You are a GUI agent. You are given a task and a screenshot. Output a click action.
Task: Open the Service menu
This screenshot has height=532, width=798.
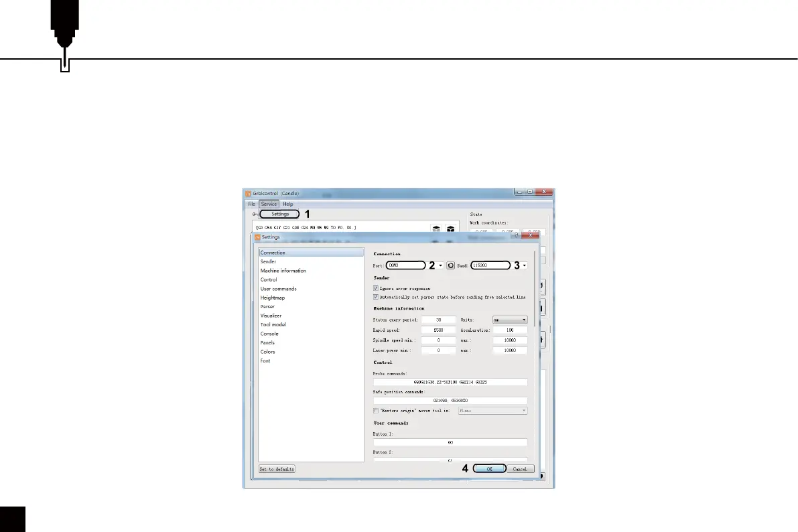point(269,204)
